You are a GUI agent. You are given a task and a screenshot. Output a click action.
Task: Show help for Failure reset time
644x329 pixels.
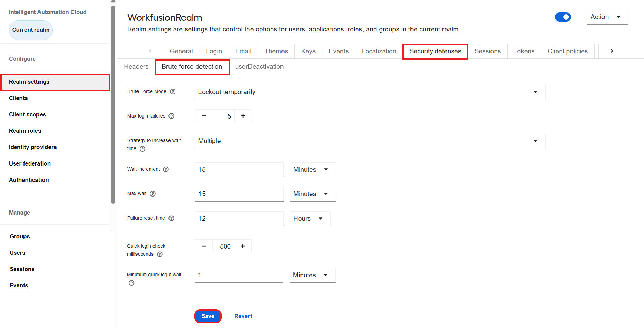point(172,218)
